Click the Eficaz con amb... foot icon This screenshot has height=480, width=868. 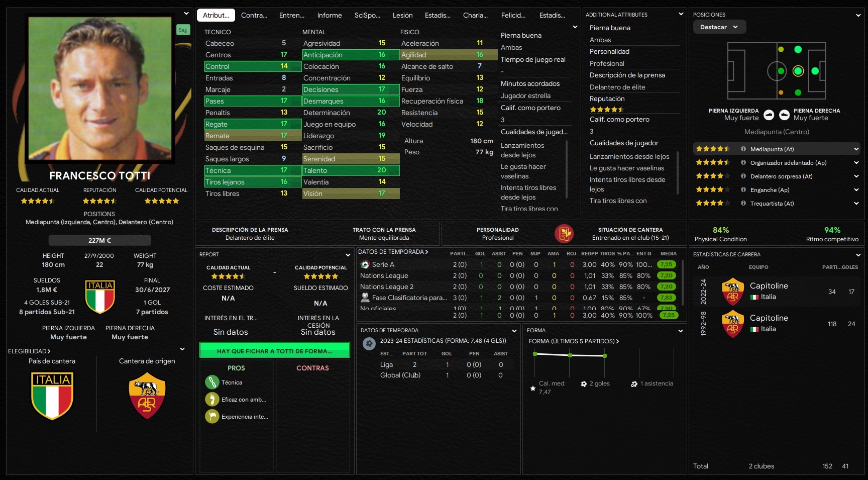212,400
